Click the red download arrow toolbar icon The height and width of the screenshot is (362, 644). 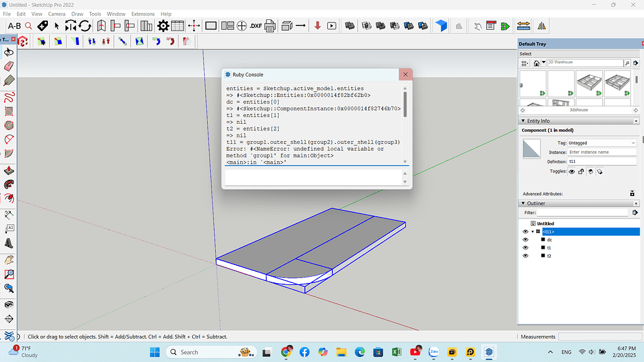click(317, 26)
